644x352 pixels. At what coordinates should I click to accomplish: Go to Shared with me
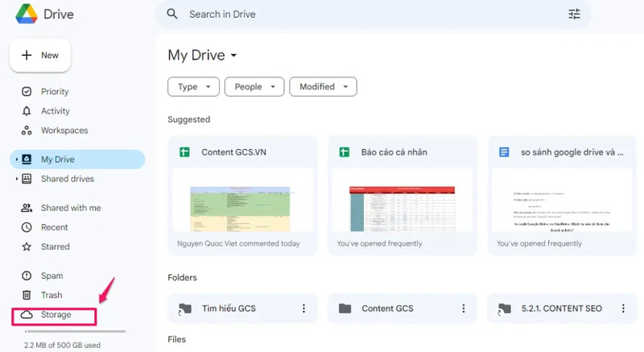tap(71, 208)
